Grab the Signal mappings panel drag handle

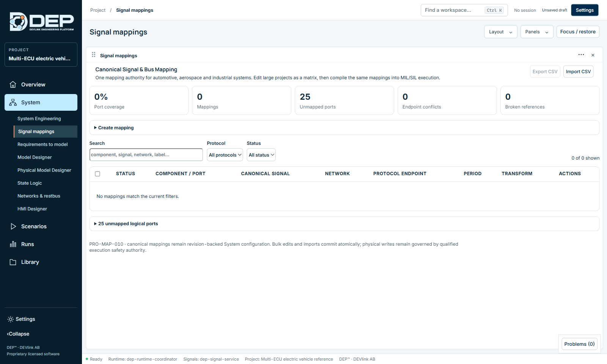pos(94,55)
